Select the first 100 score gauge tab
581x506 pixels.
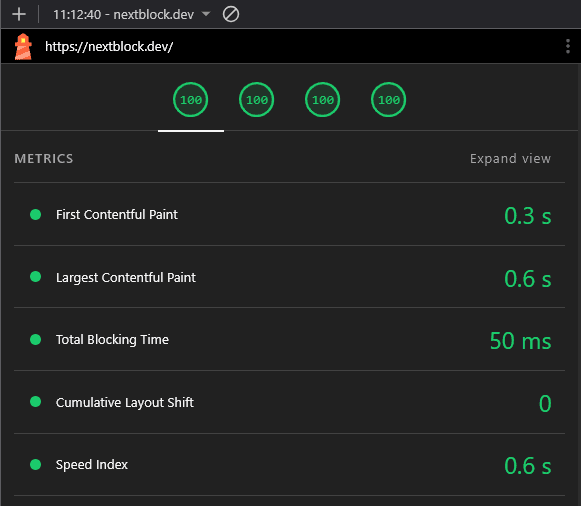(x=190, y=100)
